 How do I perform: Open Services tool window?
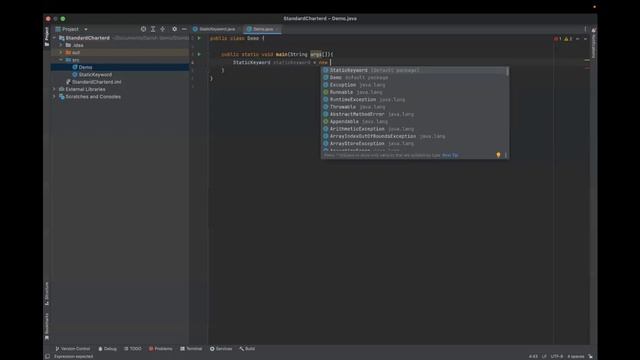coord(221,349)
